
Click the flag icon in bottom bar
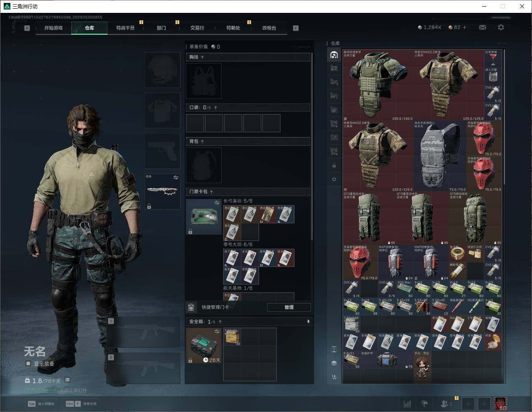point(425,403)
